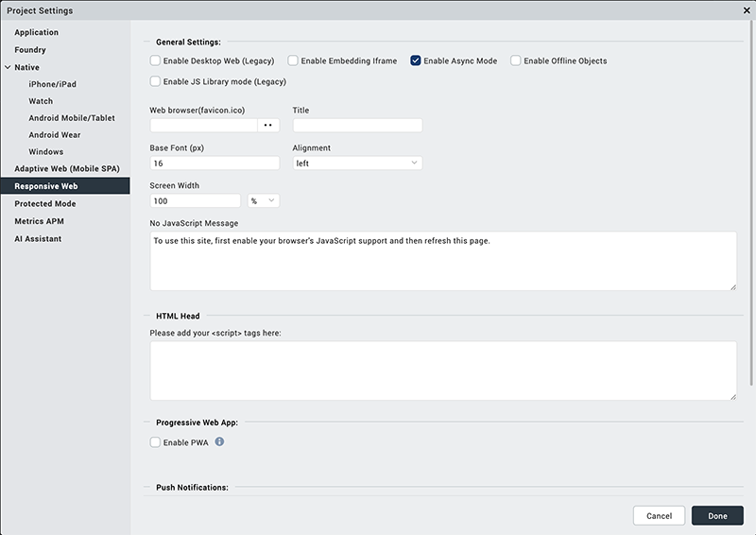Uncheck Enable Async Mode
The image size is (756, 535).
click(x=416, y=60)
